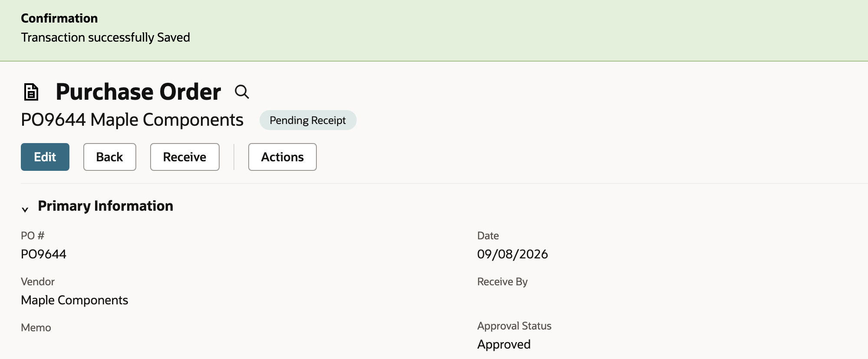Click the Transaction successfully Saved message
This screenshot has width=868, height=359.
[x=105, y=37]
